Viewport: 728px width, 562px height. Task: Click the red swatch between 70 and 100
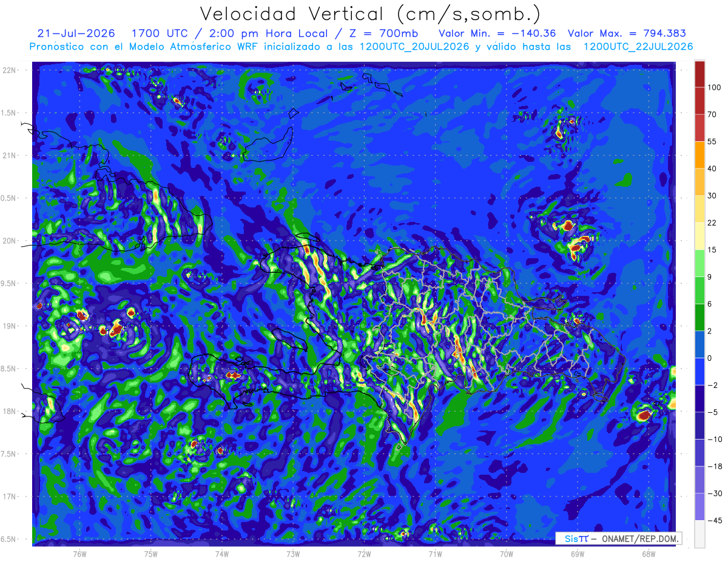point(699,101)
